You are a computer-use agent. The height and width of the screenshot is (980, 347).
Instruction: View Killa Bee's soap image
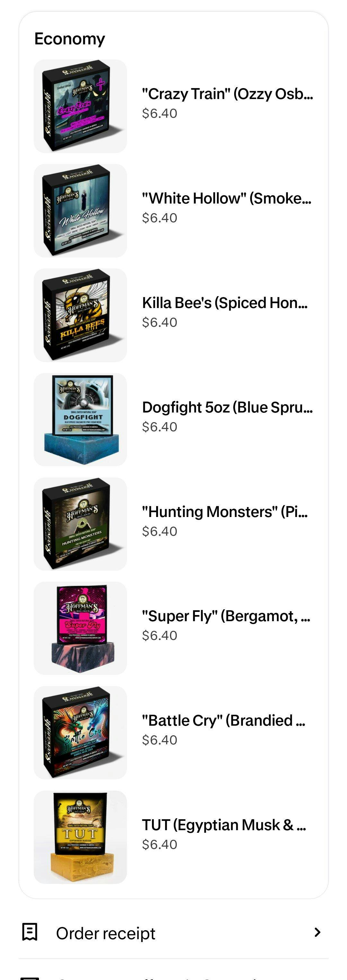tap(80, 315)
